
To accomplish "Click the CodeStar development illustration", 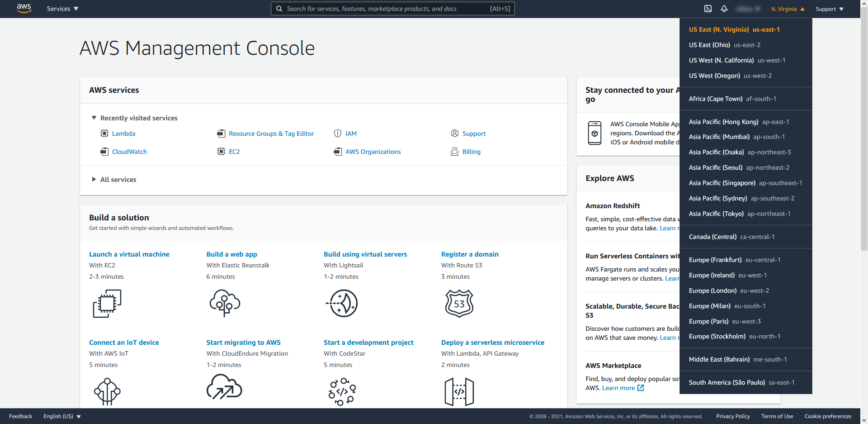I will 342,391.
